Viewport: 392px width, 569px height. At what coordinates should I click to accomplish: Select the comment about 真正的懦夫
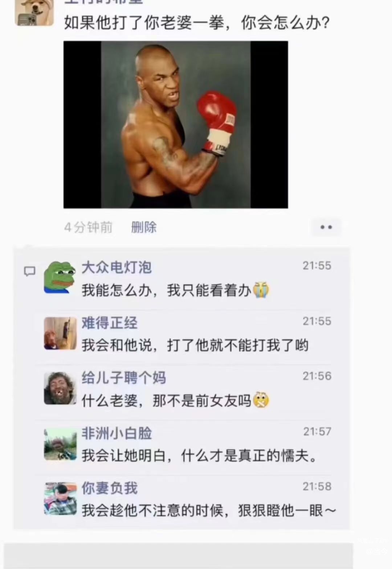200,455
